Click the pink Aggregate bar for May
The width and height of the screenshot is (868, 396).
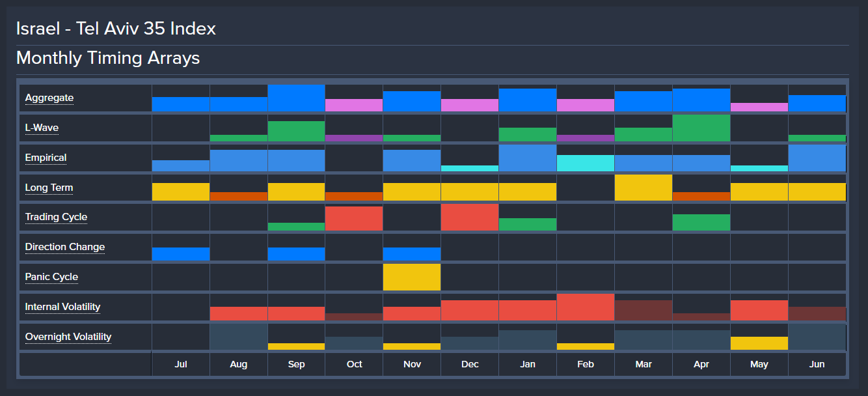[759, 107]
